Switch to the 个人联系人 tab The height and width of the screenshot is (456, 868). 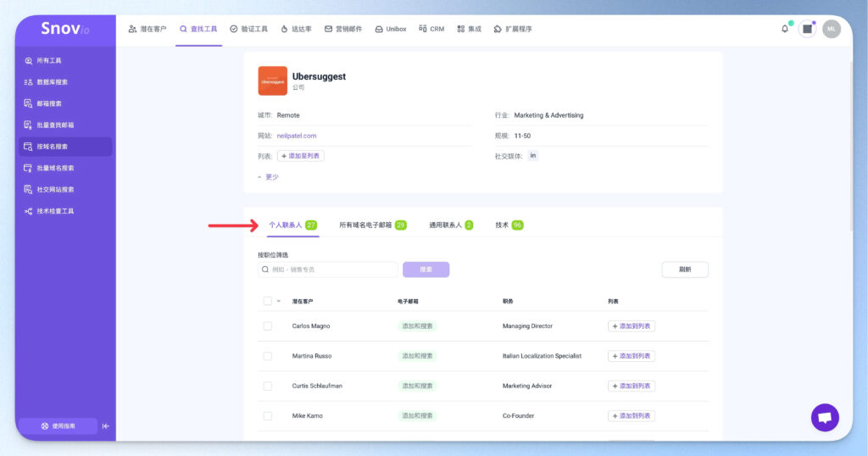292,225
